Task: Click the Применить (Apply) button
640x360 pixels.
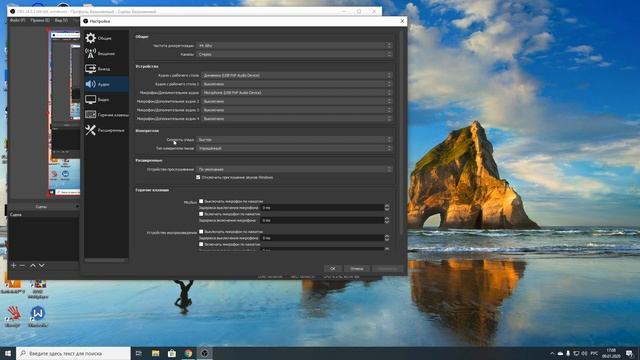Action: point(387,269)
